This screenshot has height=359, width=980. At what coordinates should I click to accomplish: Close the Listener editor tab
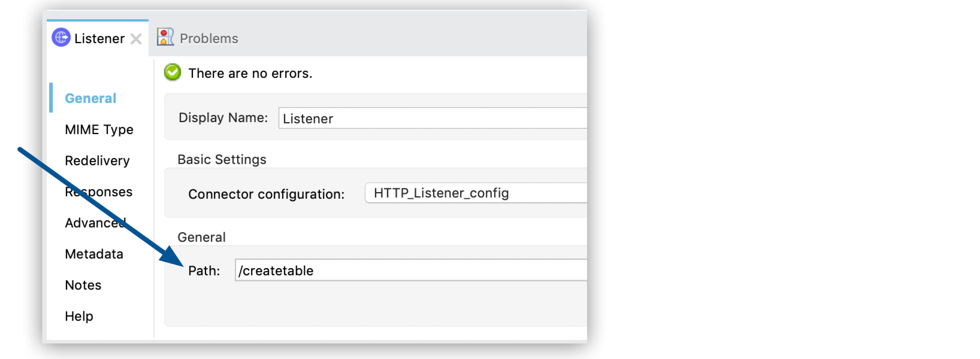tap(137, 39)
